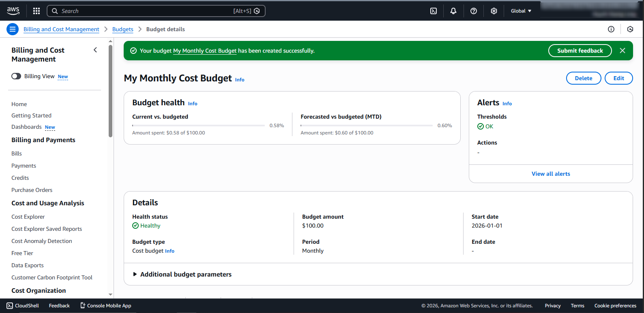Click the $100.00 budget amount value
The width and height of the screenshot is (644, 313).
click(x=313, y=226)
